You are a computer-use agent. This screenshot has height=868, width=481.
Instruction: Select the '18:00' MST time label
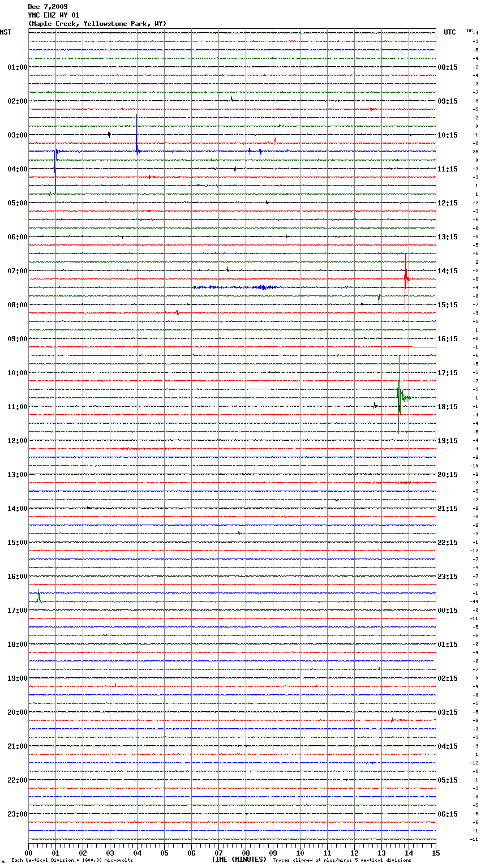(x=18, y=644)
